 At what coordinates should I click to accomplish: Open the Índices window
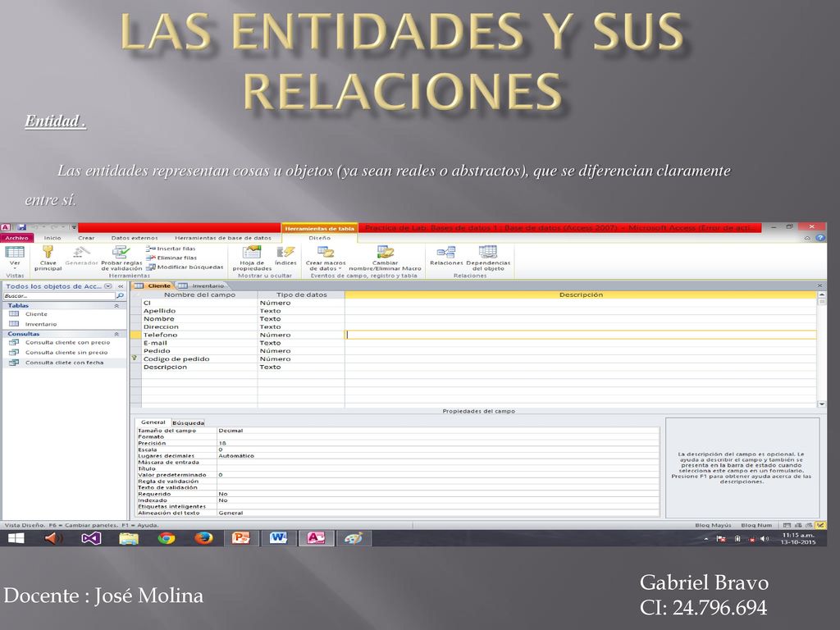pos(285,256)
